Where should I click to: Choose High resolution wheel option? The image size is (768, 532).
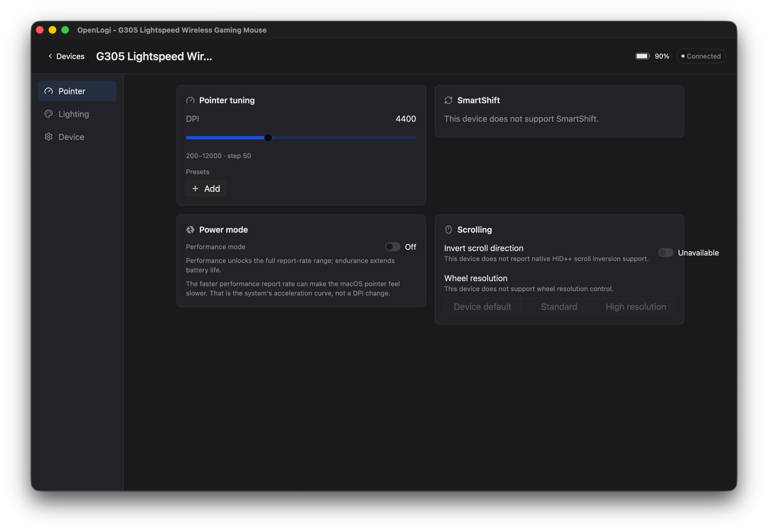coord(636,307)
